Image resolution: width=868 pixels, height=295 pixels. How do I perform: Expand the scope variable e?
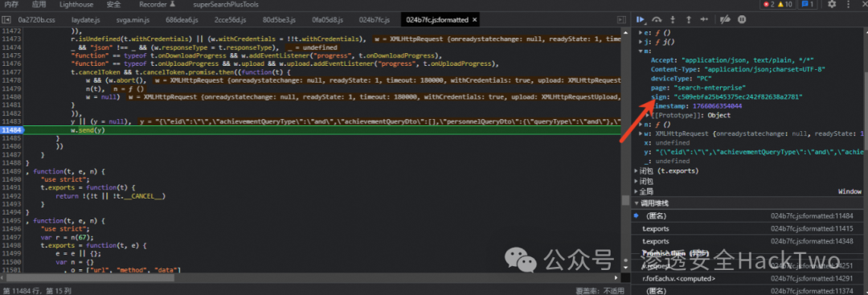click(641, 33)
